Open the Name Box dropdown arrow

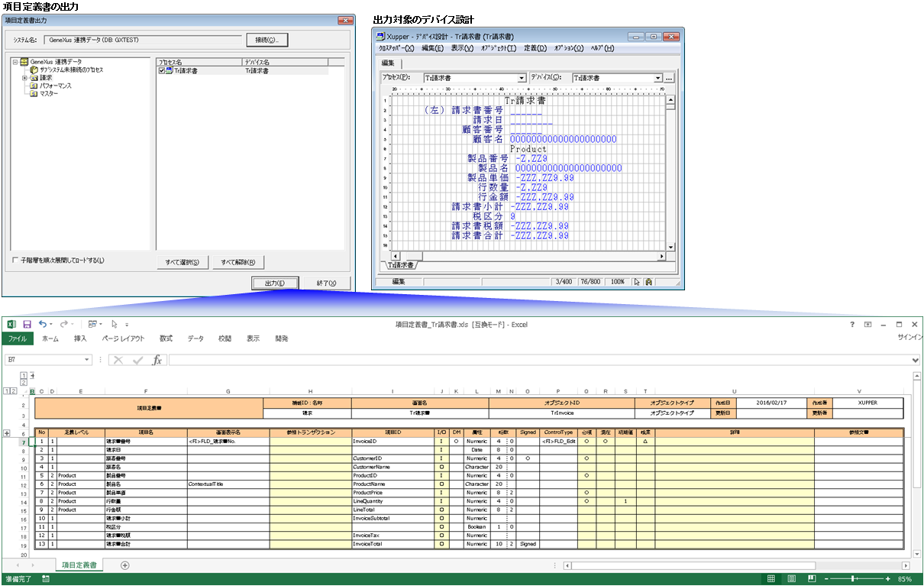[87, 360]
